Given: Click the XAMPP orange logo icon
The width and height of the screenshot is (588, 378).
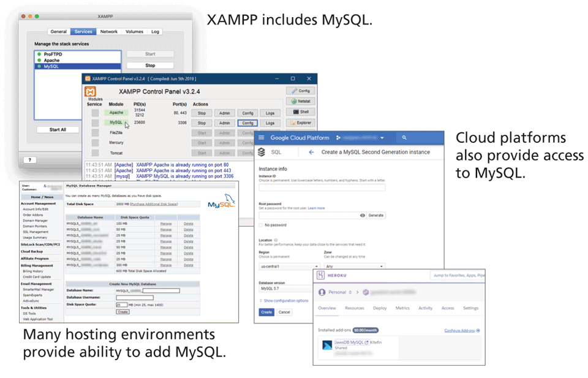Looking at the screenshot, I should click(x=90, y=91).
